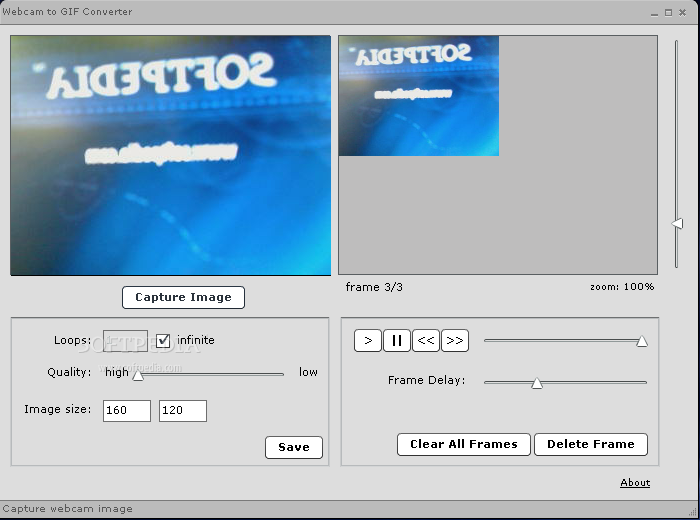Click the live webcam preview

[x=171, y=155]
